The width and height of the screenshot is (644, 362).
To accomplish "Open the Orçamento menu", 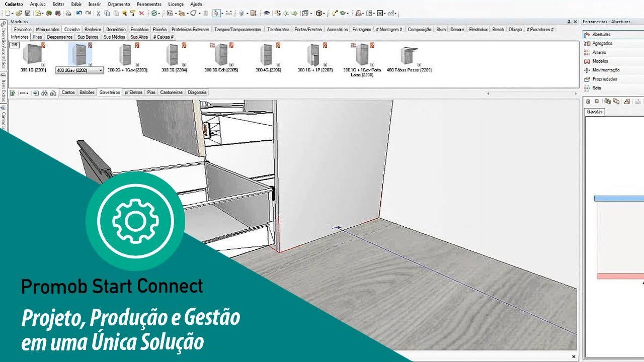I will click(119, 4).
